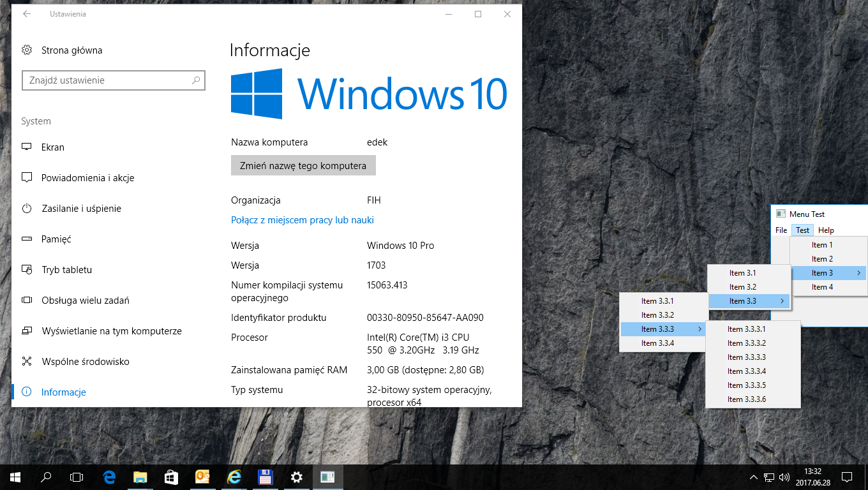Switch to Settings gear on the taskbar
Viewport: 868px width, 490px height.
296,477
